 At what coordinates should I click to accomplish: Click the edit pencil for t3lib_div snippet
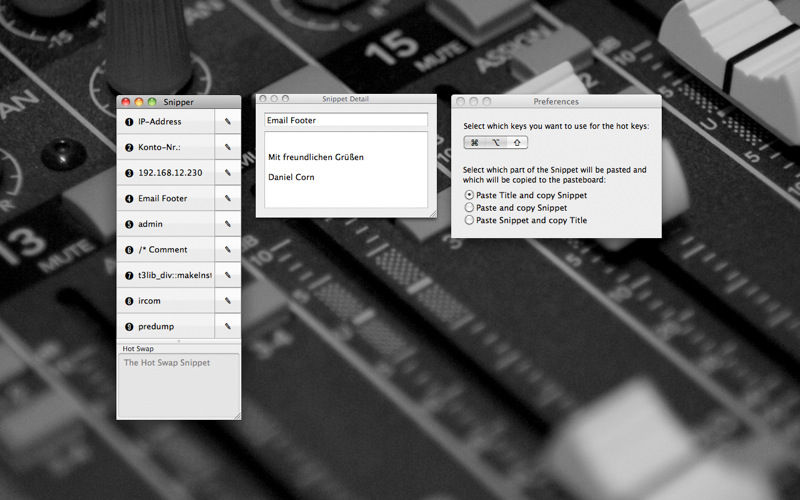pos(228,275)
